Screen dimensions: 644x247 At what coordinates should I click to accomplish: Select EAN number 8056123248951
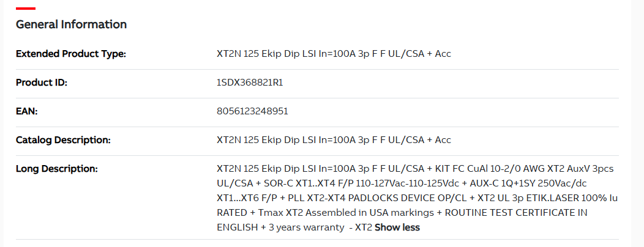pos(252,111)
